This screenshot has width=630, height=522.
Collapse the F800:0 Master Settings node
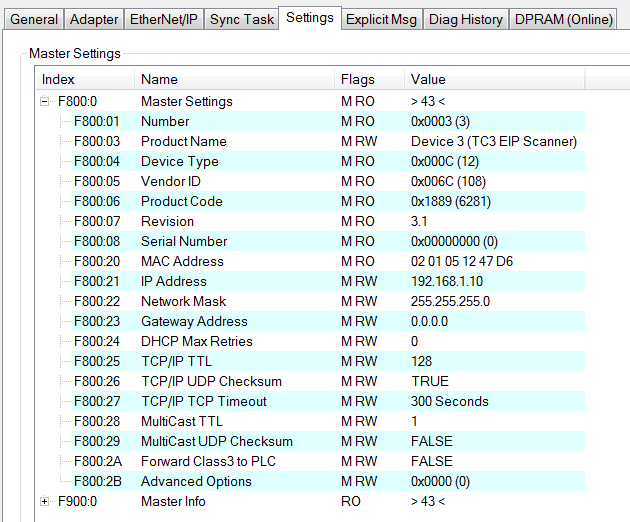point(45,101)
